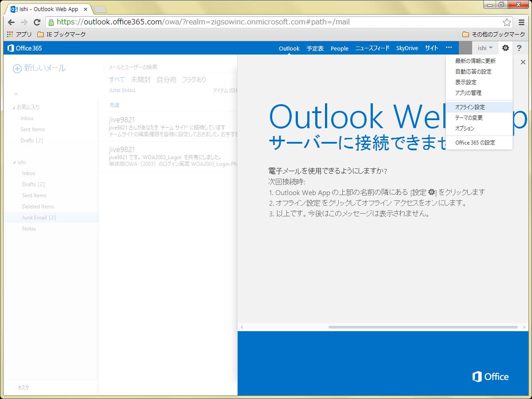Click the Office 365 logo

click(25, 48)
